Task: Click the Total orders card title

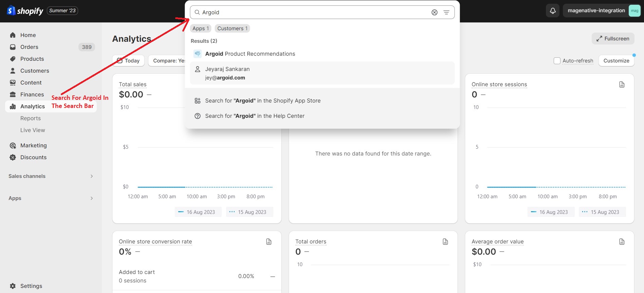Action: [x=311, y=241]
